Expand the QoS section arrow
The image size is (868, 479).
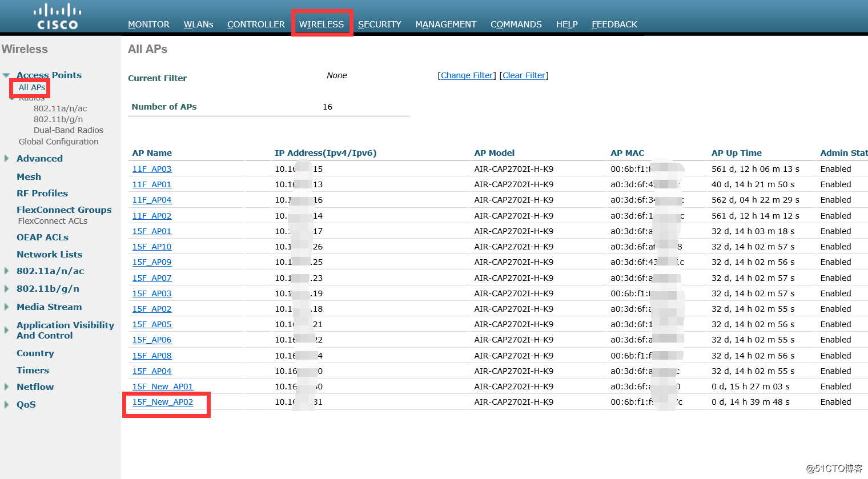6,405
